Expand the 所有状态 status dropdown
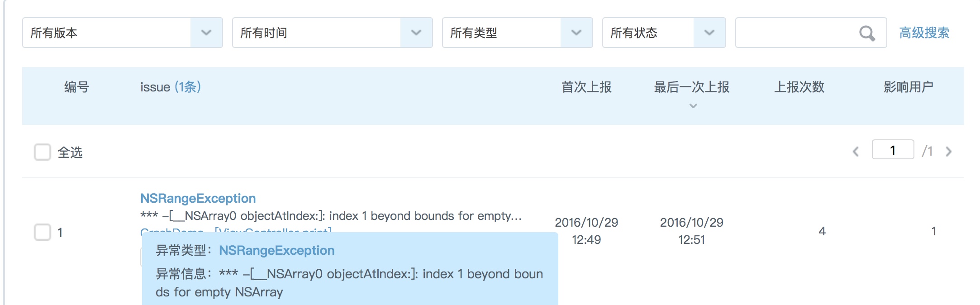The image size is (980, 305). 709,33
